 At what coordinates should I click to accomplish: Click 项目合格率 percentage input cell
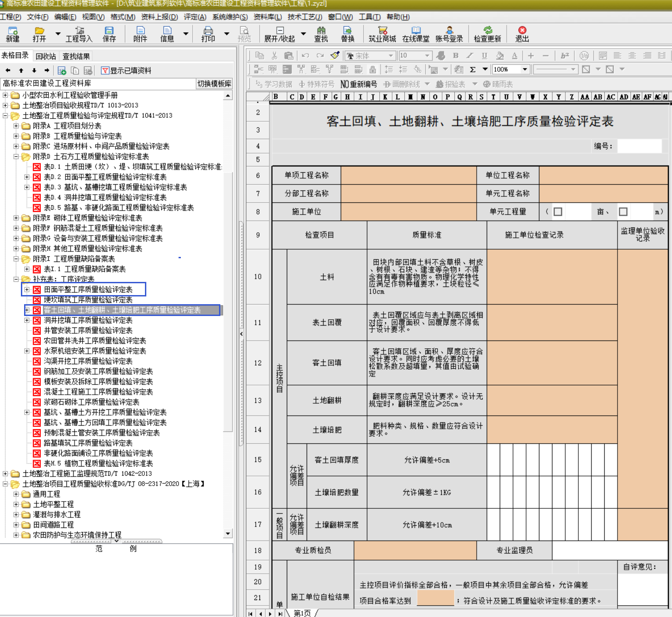click(x=435, y=598)
